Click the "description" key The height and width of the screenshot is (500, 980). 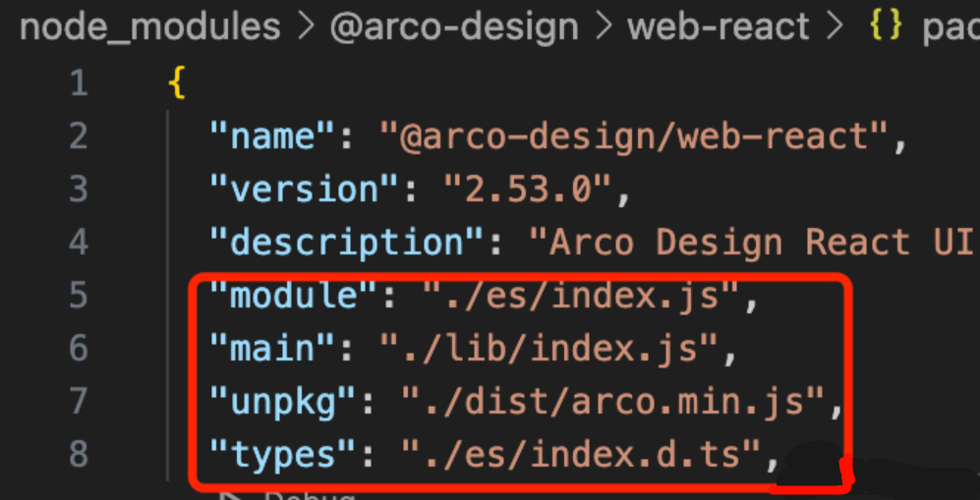tap(348, 243)
